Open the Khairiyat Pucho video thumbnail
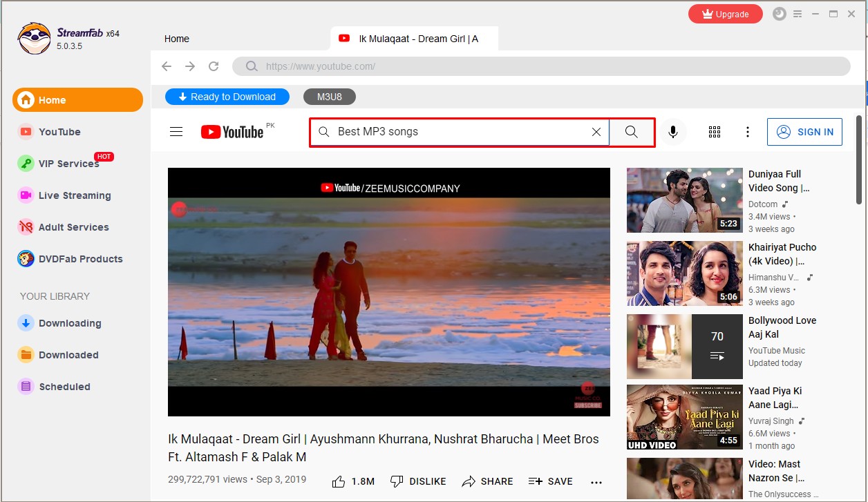 [685, 273]
